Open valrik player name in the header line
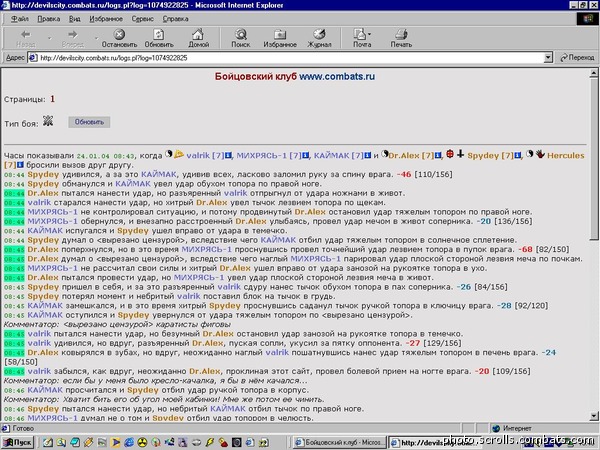Screen dimensions: 600x450 point(198,155)
